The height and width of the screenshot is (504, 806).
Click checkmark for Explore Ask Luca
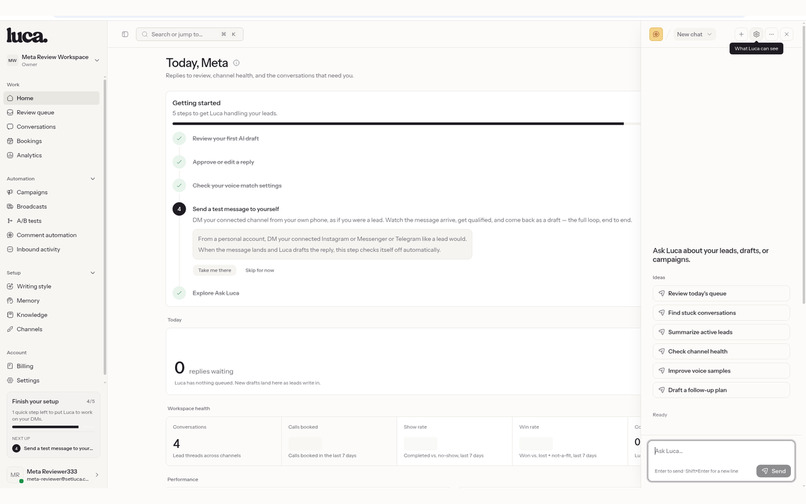click(x=179, y=293)
